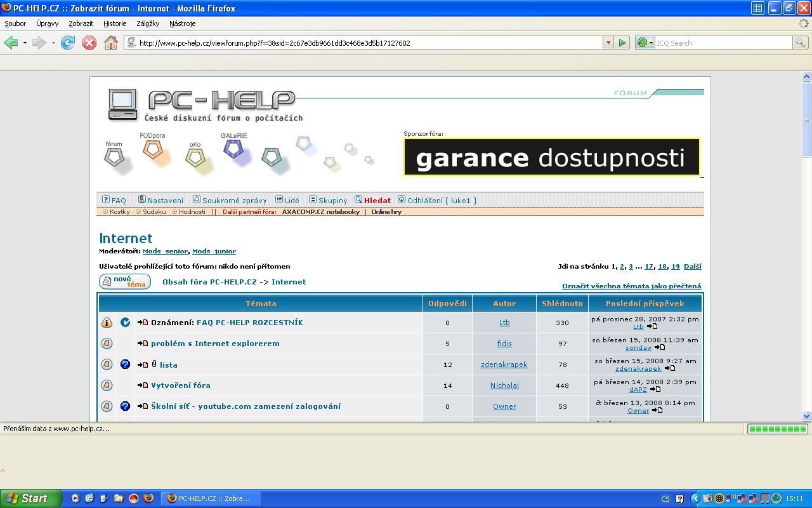Click the page vertical scrollbar thumb
This screenshot has height=508, width=812.
[806, 119]
